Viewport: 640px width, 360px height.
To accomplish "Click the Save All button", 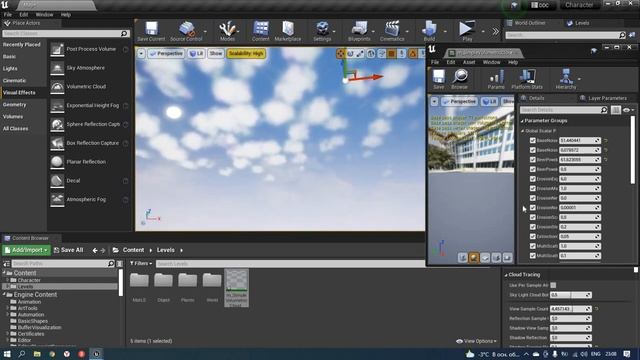I will (69, 250).
